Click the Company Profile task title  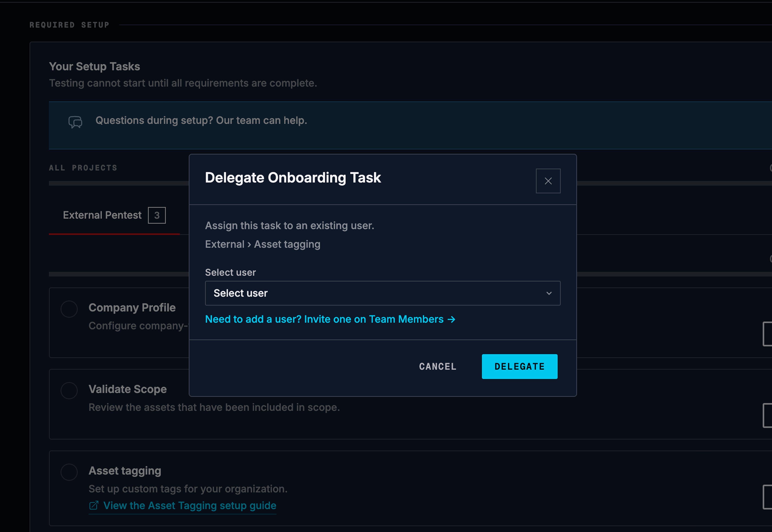(x=132, y=308)
